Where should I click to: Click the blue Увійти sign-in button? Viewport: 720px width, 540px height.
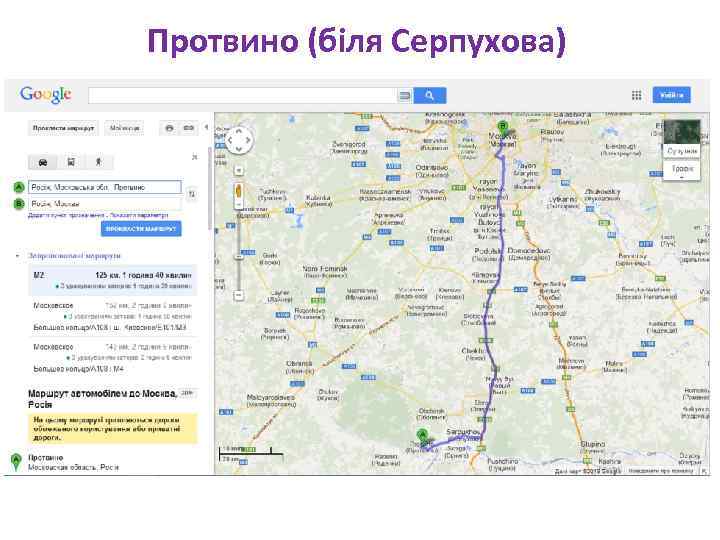tap(671, 95)
